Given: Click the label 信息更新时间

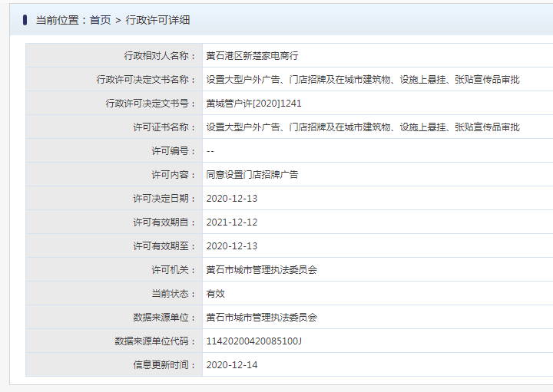Looking at the screenshot, I should click(161, 365).
